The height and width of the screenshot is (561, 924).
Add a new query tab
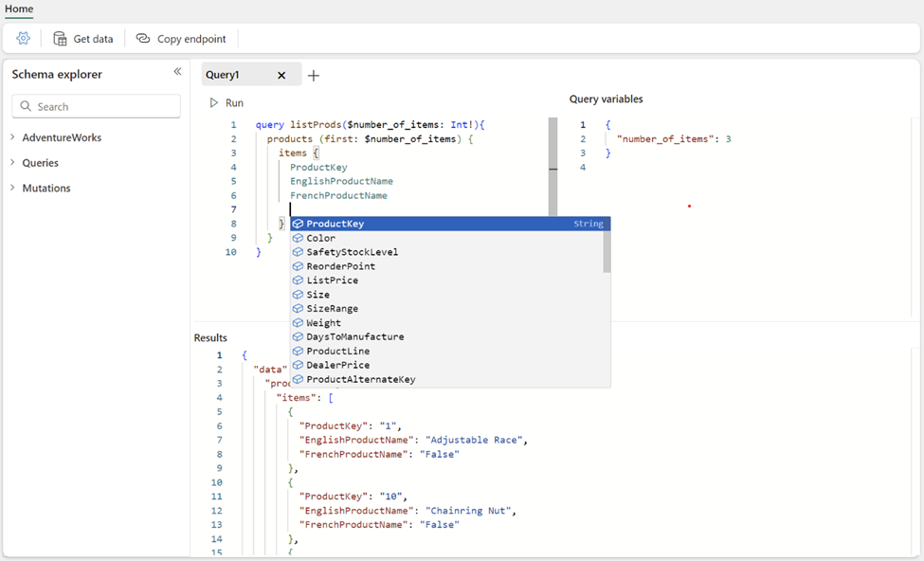click(314, 75)
